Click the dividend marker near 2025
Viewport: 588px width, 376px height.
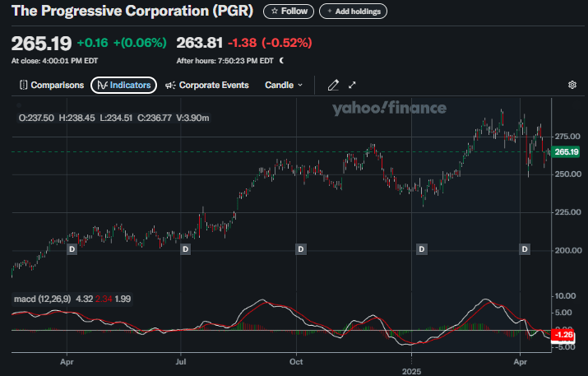coord(421,248)
